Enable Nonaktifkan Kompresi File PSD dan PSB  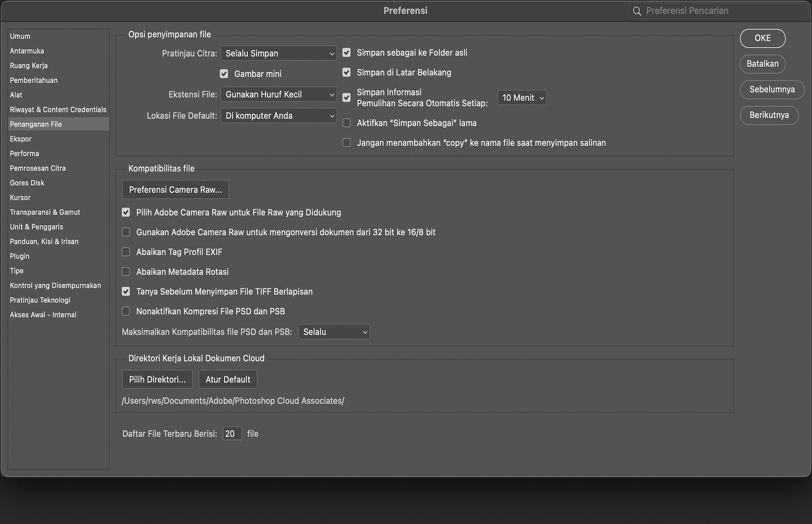125,311
